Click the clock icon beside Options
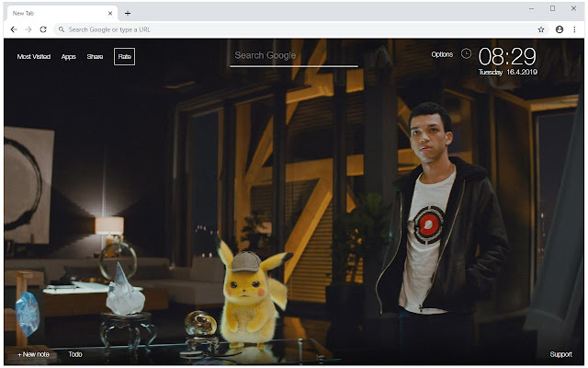Screen dimensions: 588x368 click(x=466, y=53)
